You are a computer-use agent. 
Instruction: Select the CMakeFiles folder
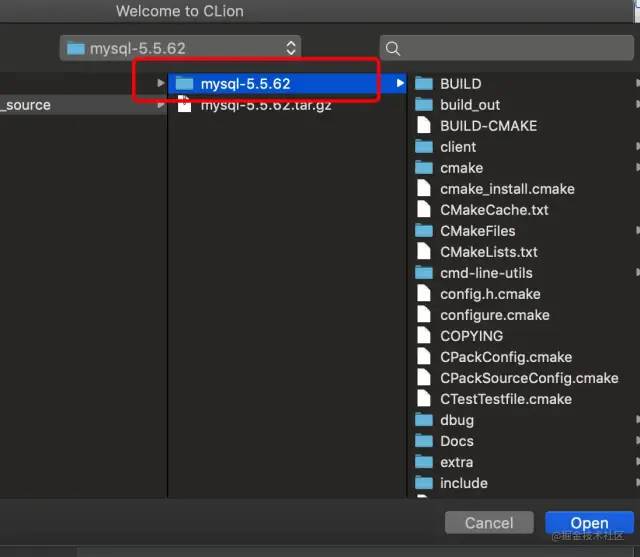[x=478, y=231]
